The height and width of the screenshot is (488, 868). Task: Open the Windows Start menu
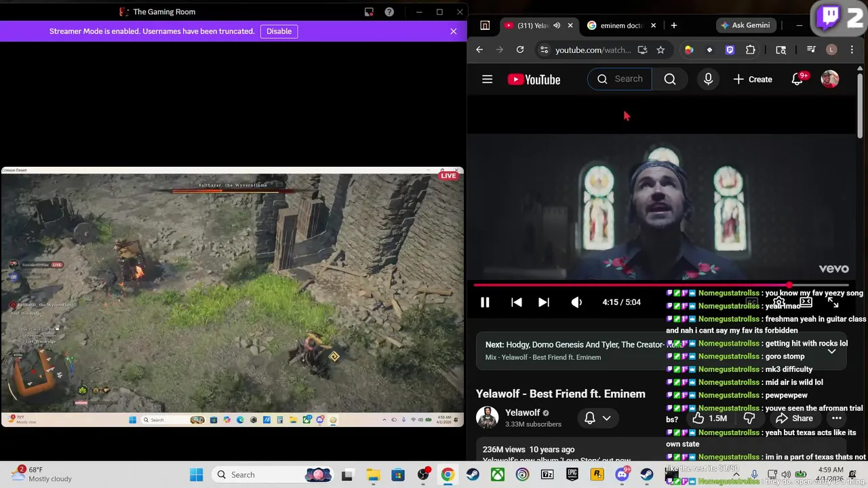pyautogui.click(x=196, y=474)
